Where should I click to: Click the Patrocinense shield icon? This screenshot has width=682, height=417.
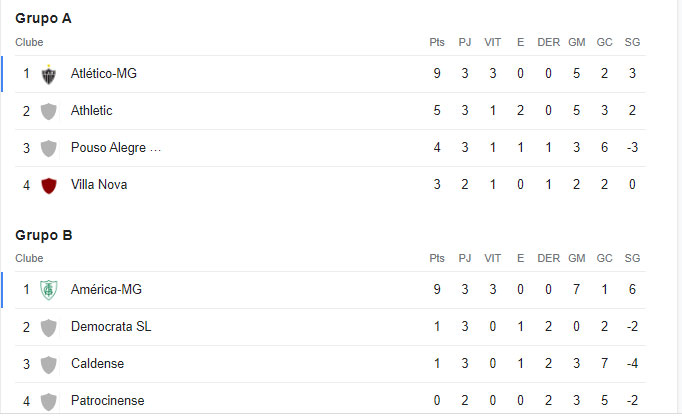pyautogui.click(x=49, y=401)
